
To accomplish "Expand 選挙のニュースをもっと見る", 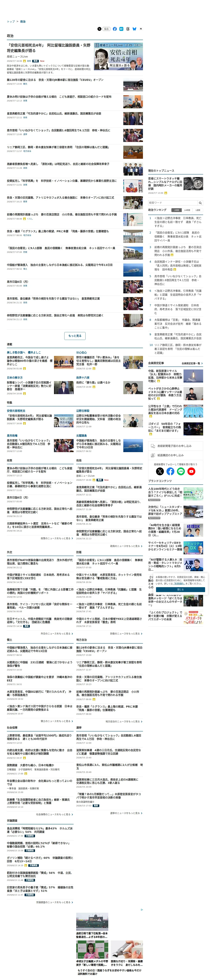I will tap(126, 813).
